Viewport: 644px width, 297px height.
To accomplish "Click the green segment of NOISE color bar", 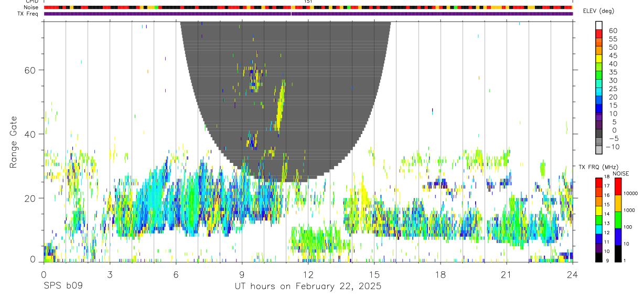I will 618,220.
